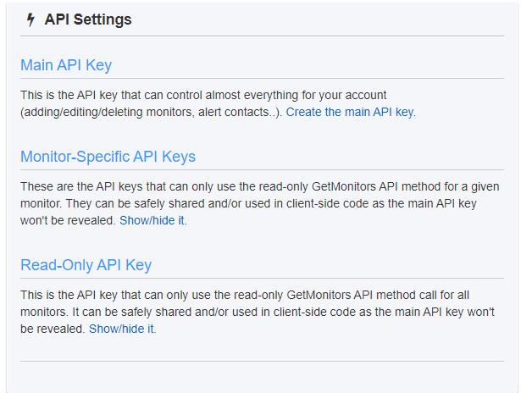Toggle Show/hide it under Read-Only API Key

coord(122,329)
